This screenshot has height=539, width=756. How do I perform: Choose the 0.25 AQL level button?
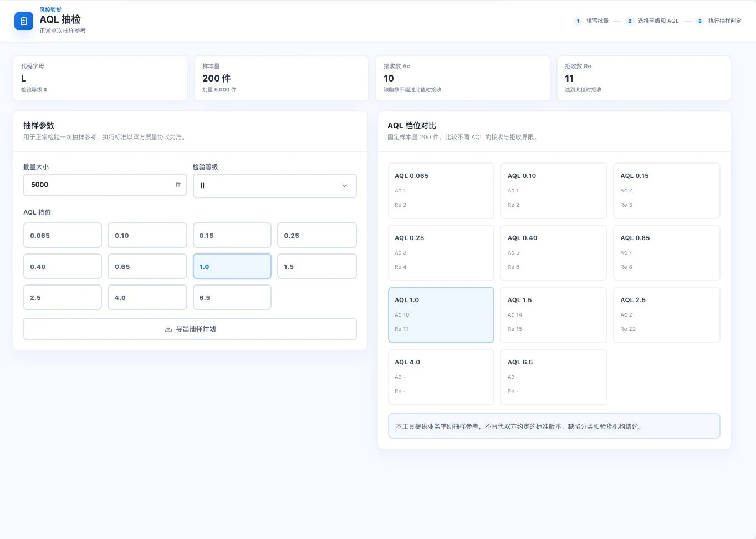(x=316, y=235)
